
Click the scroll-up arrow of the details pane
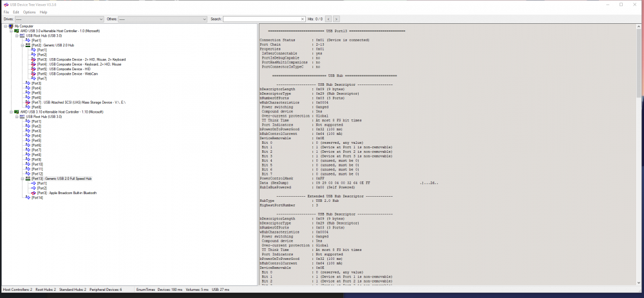[639, 26]
